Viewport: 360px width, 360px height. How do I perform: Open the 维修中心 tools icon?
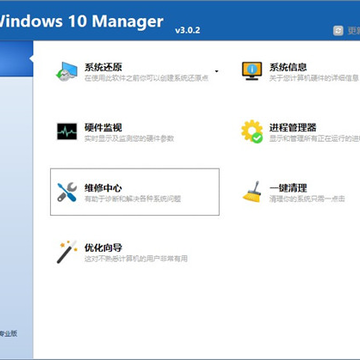click(x=67, y=192)
